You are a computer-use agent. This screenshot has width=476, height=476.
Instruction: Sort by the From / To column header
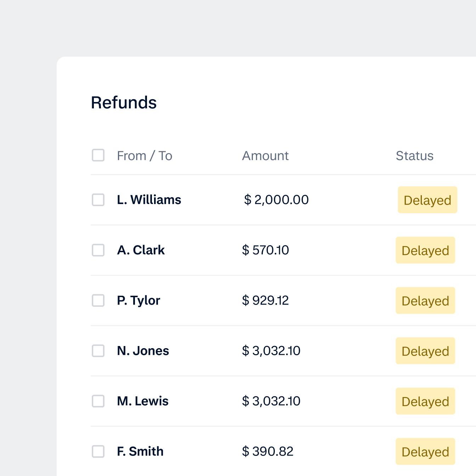tap(144, 155)
